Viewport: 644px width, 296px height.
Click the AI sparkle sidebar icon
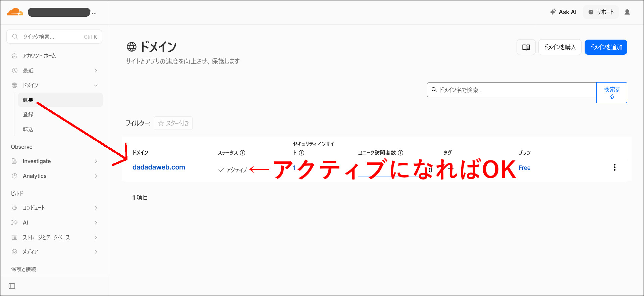click(x=14, y=223)
